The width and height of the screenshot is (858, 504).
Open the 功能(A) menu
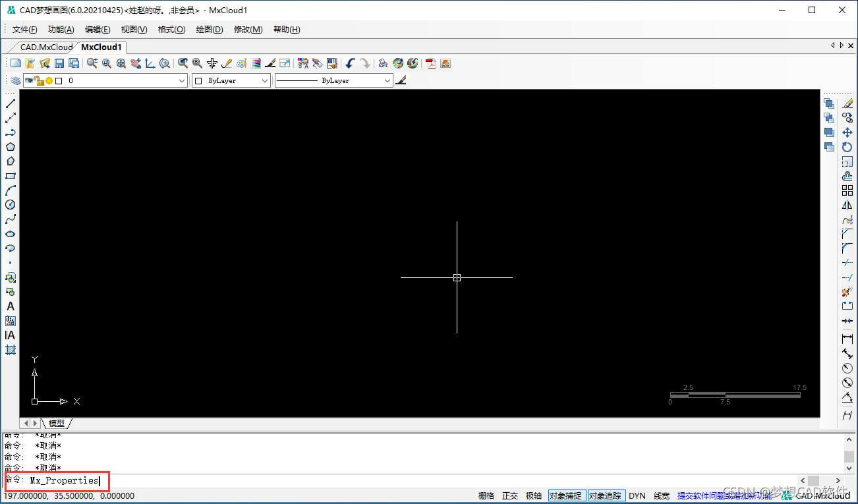tap(61, 30)
